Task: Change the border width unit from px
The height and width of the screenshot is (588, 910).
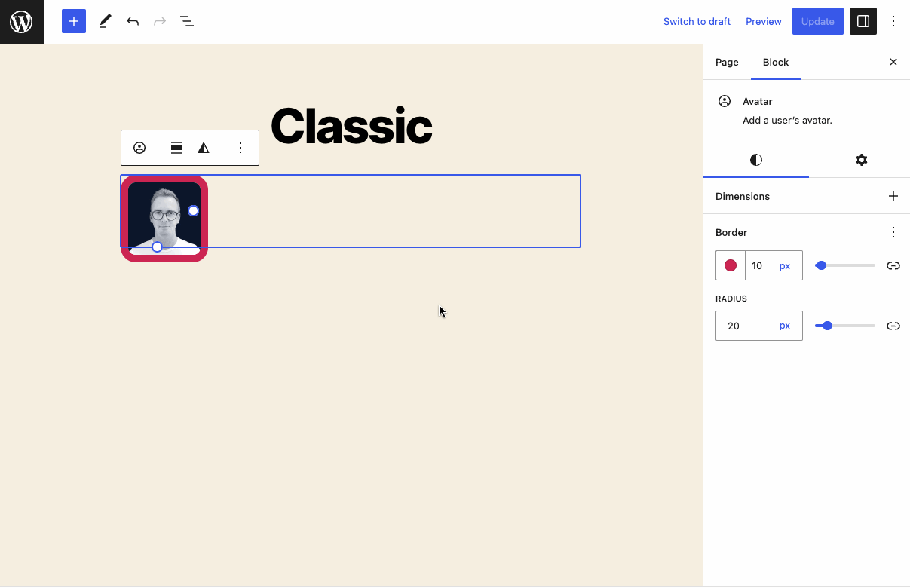Action: pos(784,265)
